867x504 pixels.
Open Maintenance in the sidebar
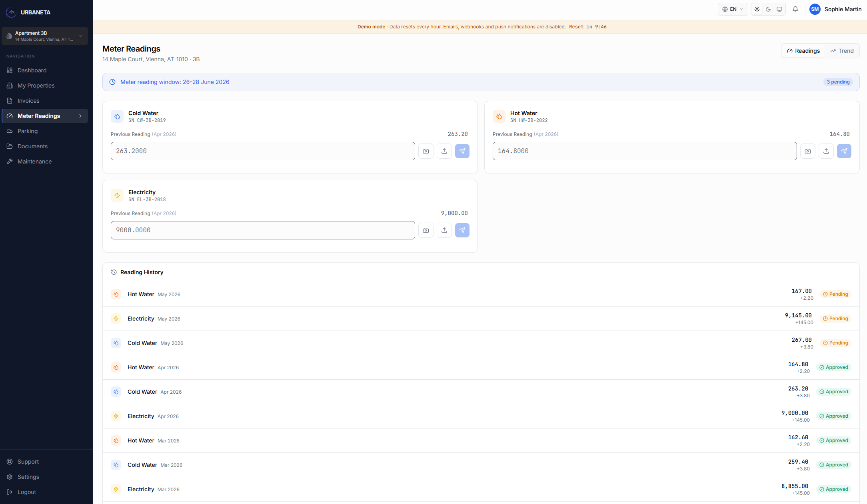(45, 161)
